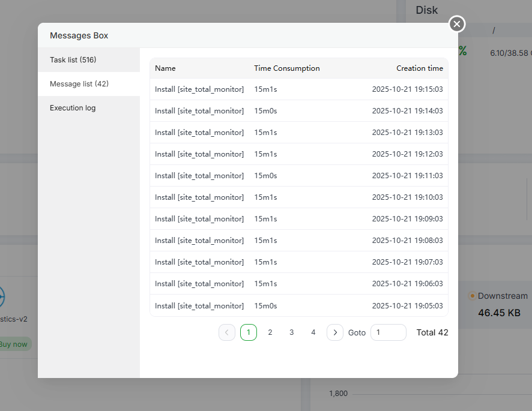The image size is (532, 411).
Task: Click the Creation time column header
Action: tap(419, 68)
